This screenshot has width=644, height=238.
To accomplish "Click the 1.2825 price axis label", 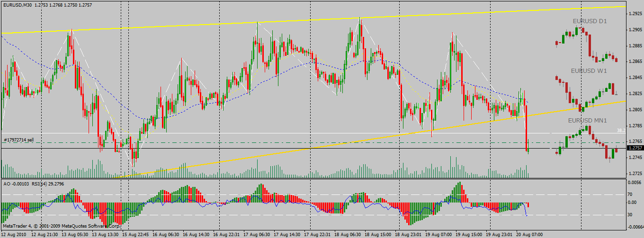I will tap(635, 94).
